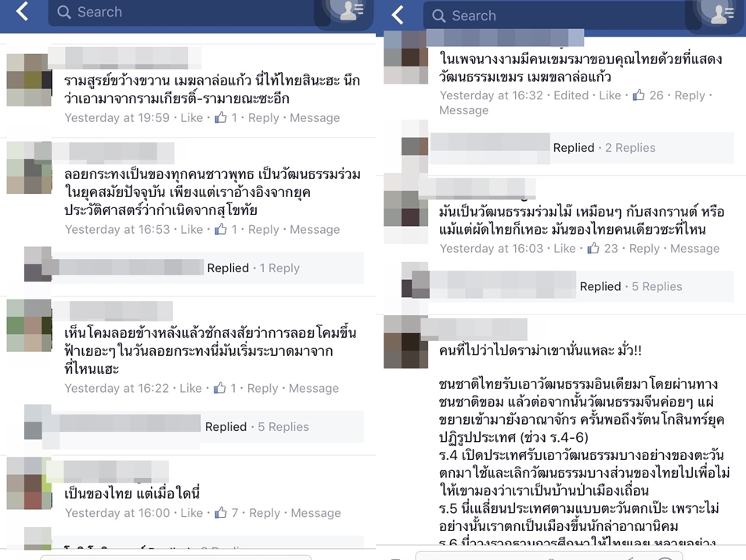Message the author of 16:00 comment

[x=316, y=513]
